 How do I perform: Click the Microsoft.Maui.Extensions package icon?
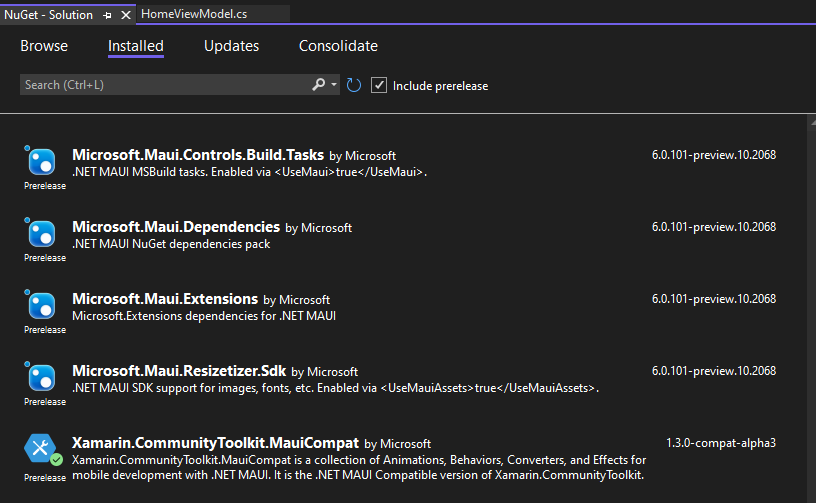[x=41, y=305]
